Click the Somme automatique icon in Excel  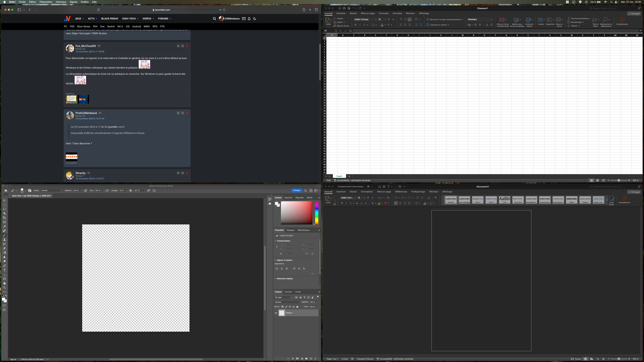(x=569, y=18)
